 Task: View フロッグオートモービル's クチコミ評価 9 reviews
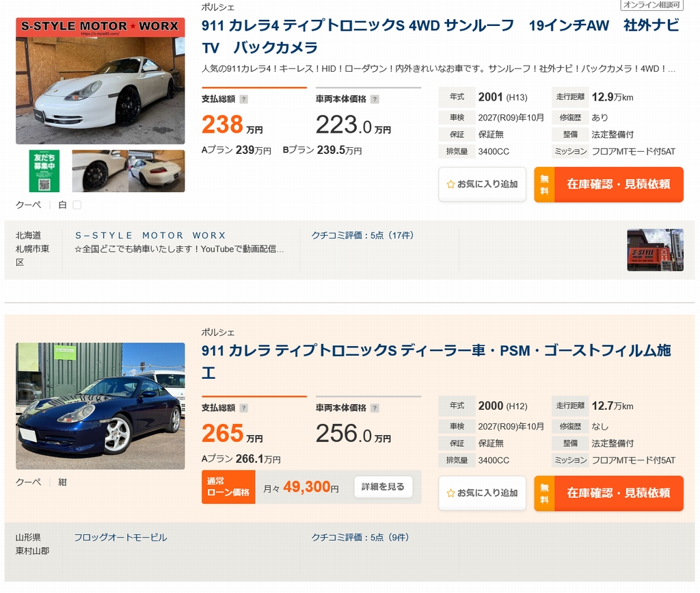pos(360,538)
